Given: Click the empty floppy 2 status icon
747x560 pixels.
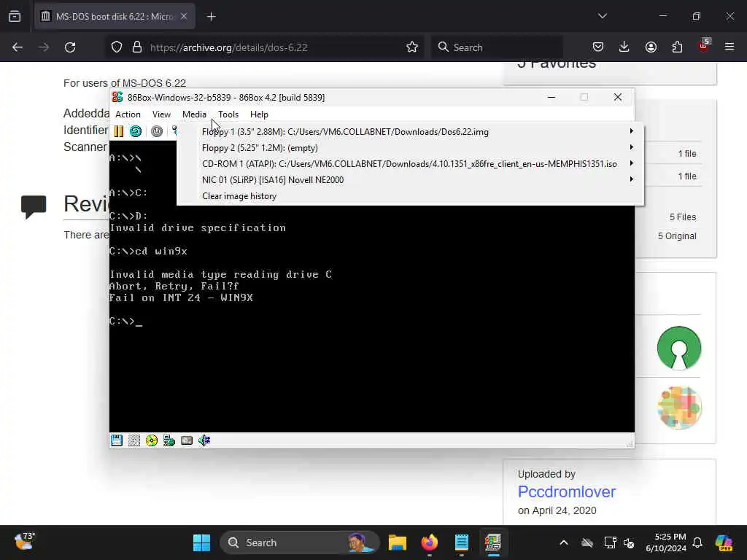Looking at the screenshot, I should coord(134,440).
